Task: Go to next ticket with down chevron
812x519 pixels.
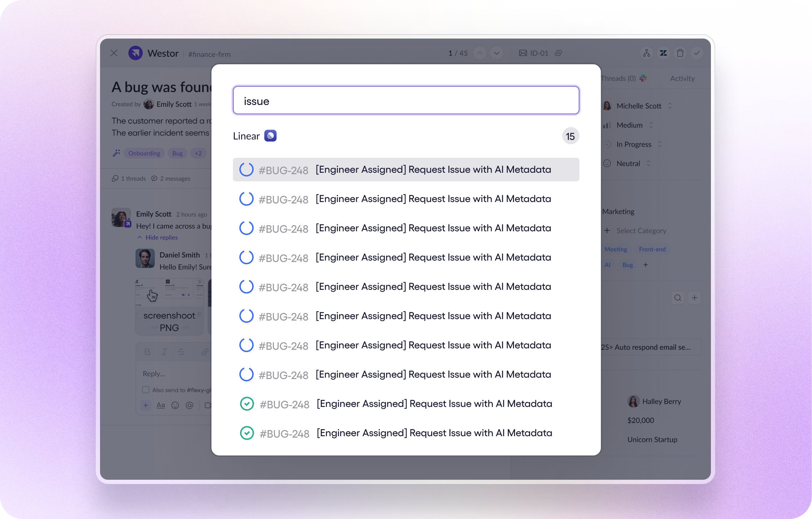Action: point(497,53)
